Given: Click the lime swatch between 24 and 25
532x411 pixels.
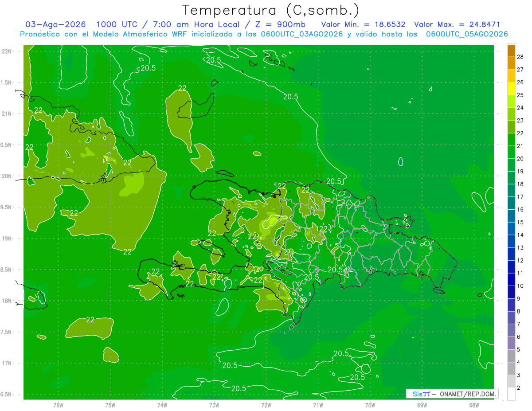Looking at the screenshot, I should [x=511, y=101].
